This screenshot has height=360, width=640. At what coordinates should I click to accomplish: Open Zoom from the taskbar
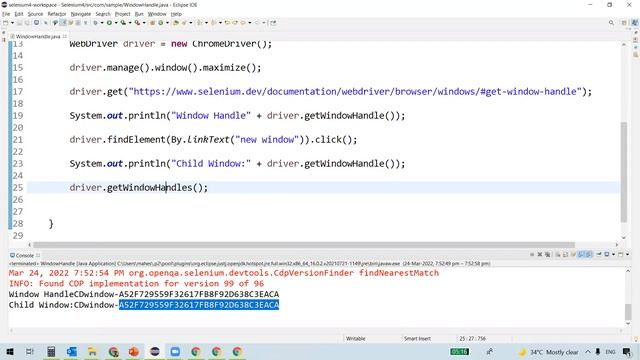click(x=175, y=351)
